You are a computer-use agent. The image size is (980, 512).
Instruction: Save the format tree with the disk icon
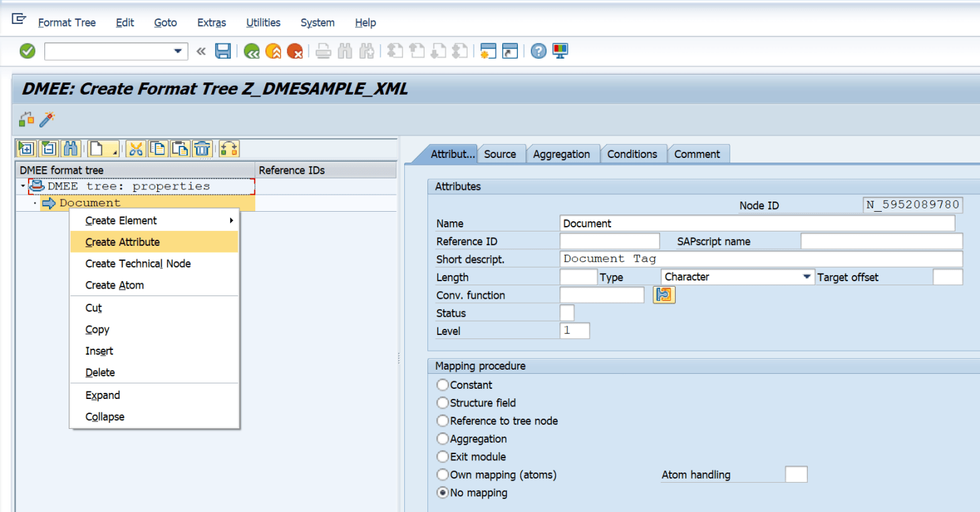(x=223, y=50)
